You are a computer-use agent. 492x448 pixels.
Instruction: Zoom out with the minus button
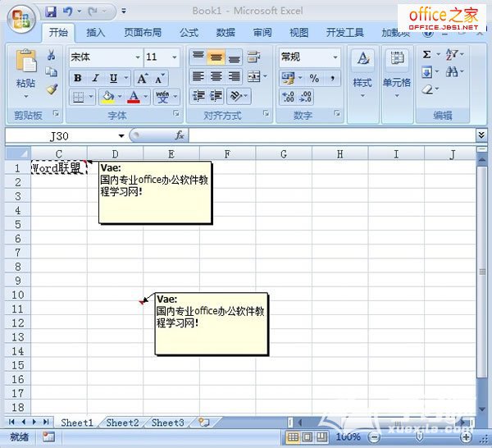[x=374, y=437]
